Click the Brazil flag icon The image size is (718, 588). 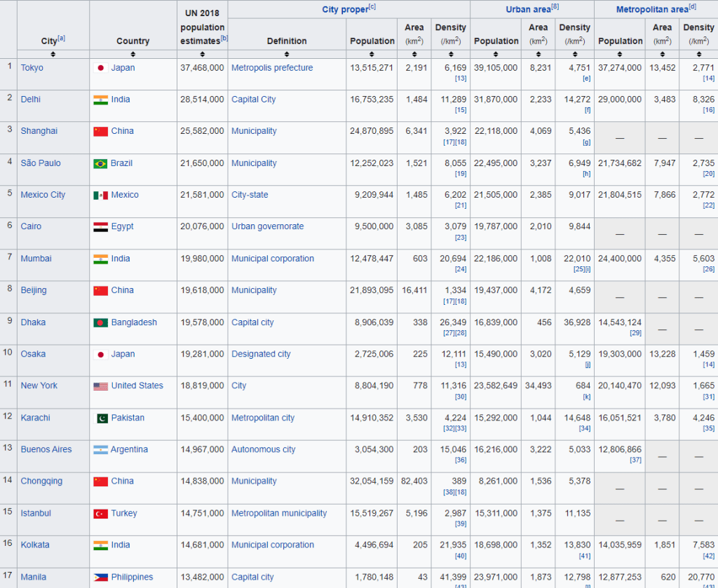coord(100,163)
